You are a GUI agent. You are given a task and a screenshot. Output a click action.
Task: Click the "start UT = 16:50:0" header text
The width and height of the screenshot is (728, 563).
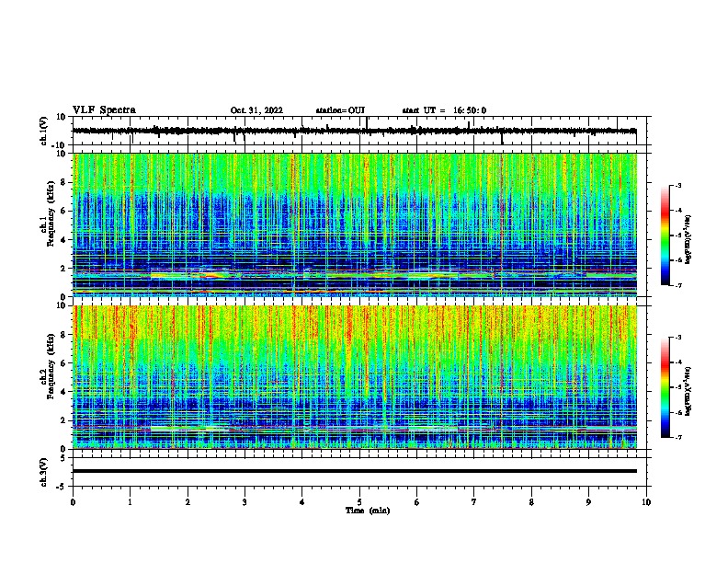coord(444,110)
